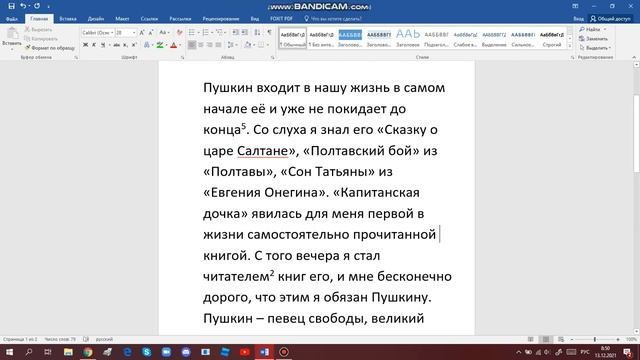
Task: Open the highlight color dropdown arrow
Action: click(167, 45)
